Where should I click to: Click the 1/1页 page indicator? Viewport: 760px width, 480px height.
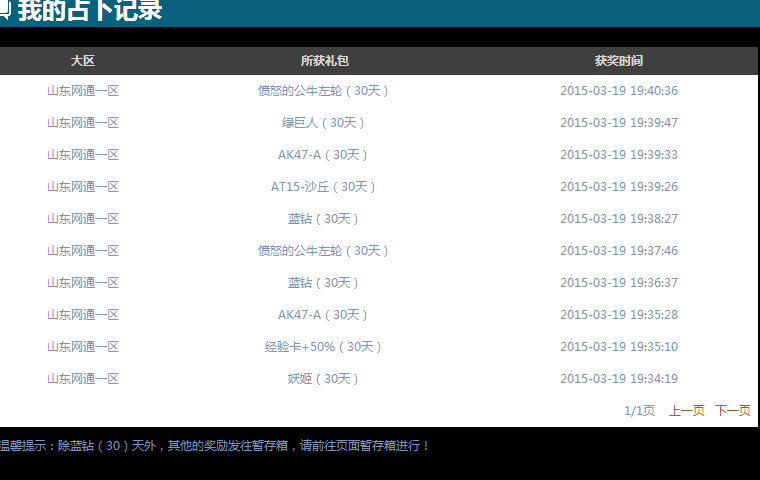pos(639,411)
